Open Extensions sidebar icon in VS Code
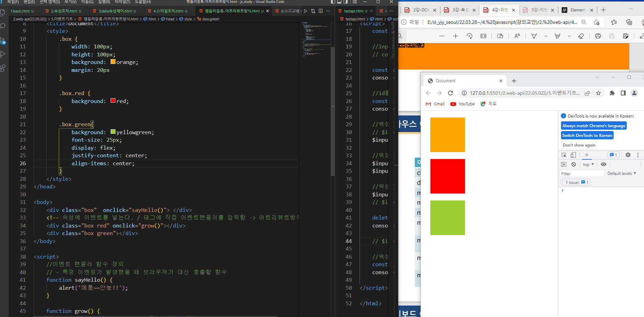644x317 pixels. pos(3,68)
